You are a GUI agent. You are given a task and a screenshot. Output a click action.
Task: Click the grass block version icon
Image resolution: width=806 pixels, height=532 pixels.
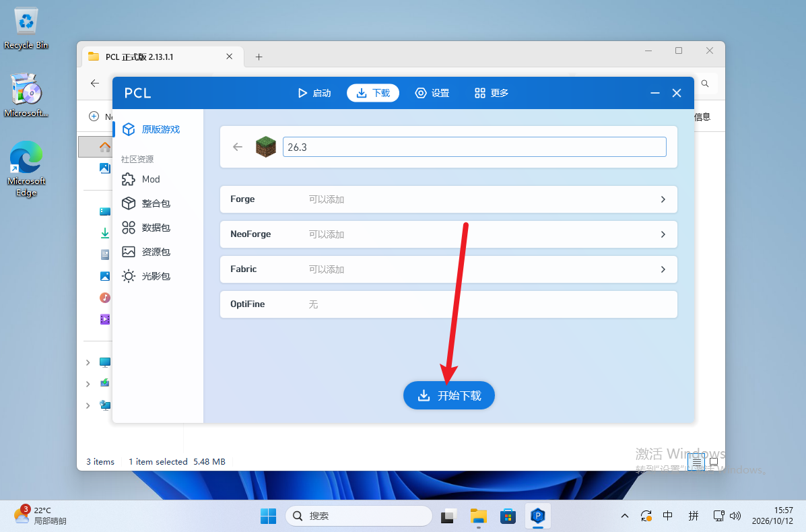[x=266, y=147]
